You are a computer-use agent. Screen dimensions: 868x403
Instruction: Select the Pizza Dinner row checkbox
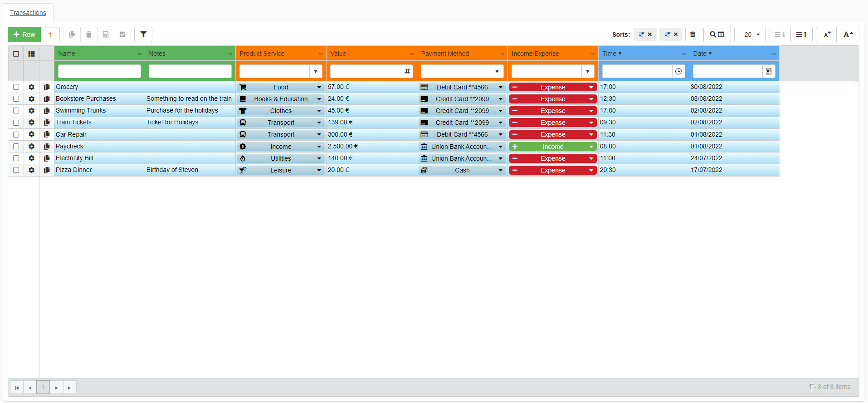click(16, 170)
